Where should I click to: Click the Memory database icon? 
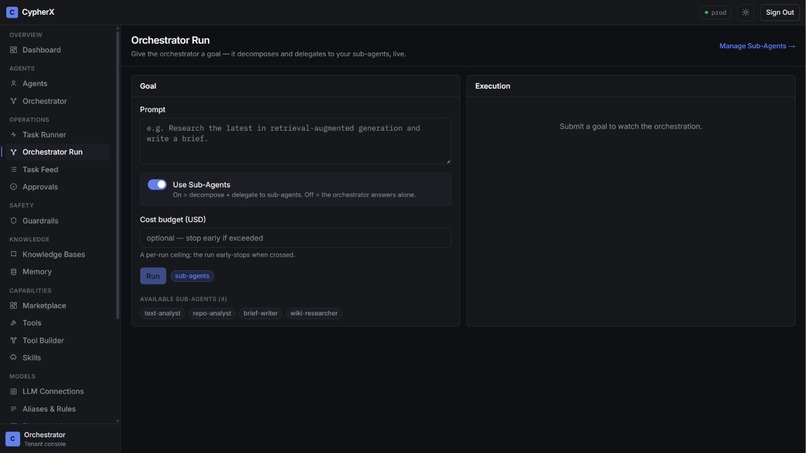[13, 272]
